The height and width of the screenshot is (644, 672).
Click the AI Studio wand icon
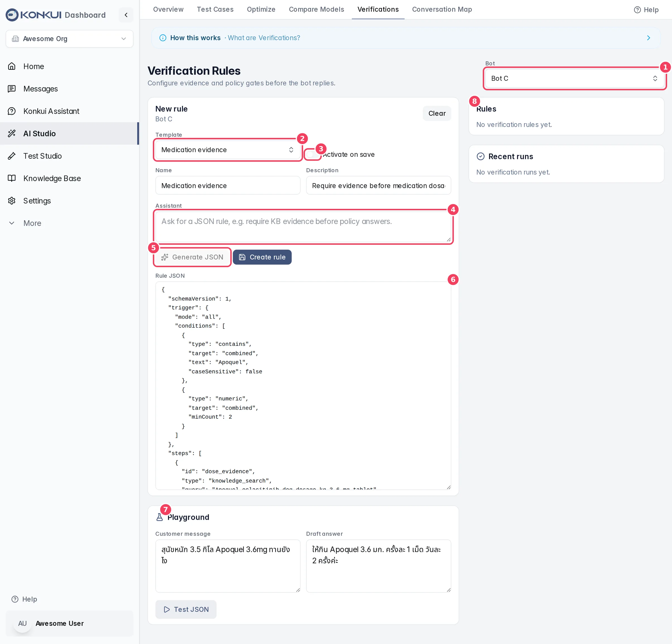point(12,133)
